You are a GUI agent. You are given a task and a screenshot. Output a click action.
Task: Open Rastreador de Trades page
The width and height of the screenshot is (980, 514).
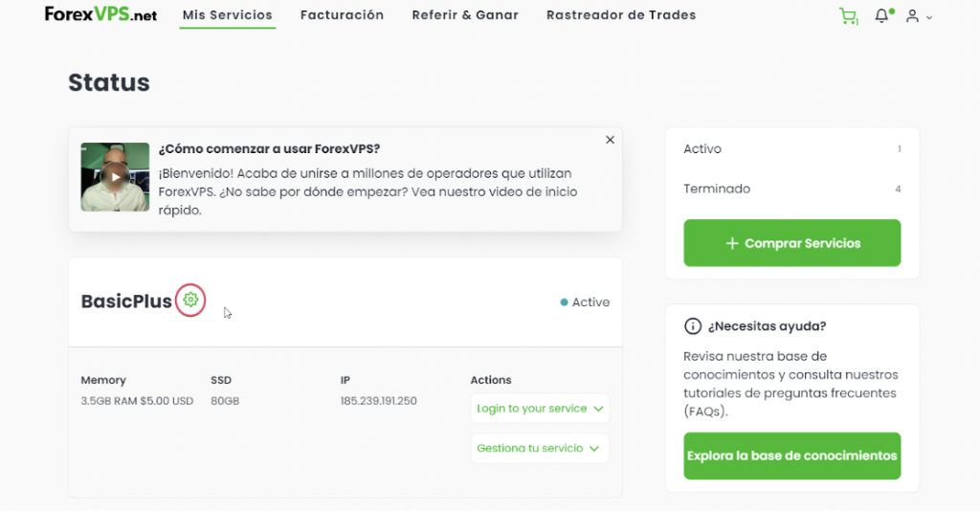[621, 15]
